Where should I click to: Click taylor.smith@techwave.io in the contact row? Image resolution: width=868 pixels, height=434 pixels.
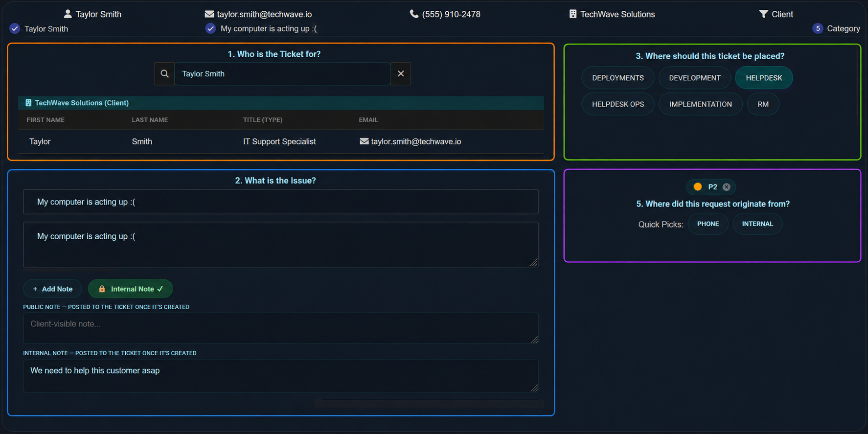(x=416, y=141)
